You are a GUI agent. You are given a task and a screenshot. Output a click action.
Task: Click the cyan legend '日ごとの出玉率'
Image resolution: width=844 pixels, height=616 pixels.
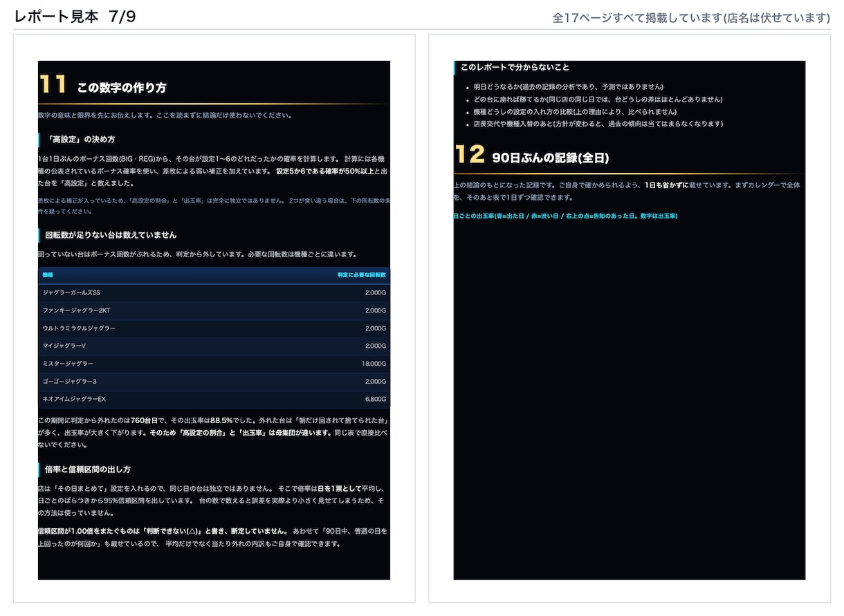(x=565, y=216)
